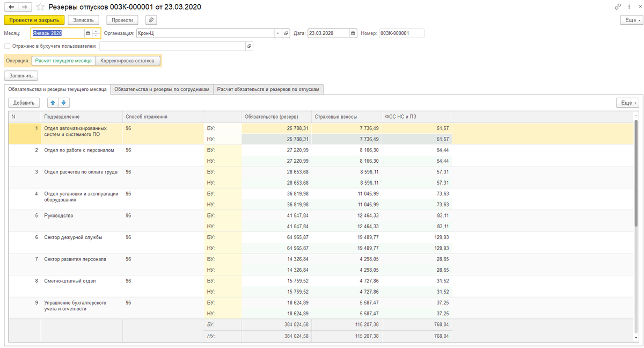Go forward with the right arrow button
Screen dimensions: 644x348
tap(25, 7)
